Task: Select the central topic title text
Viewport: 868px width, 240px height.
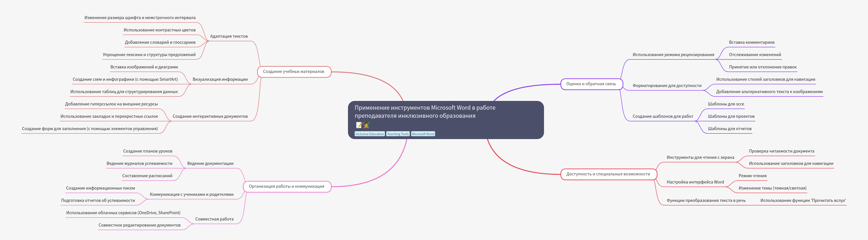Action: (x=425, y=112)
